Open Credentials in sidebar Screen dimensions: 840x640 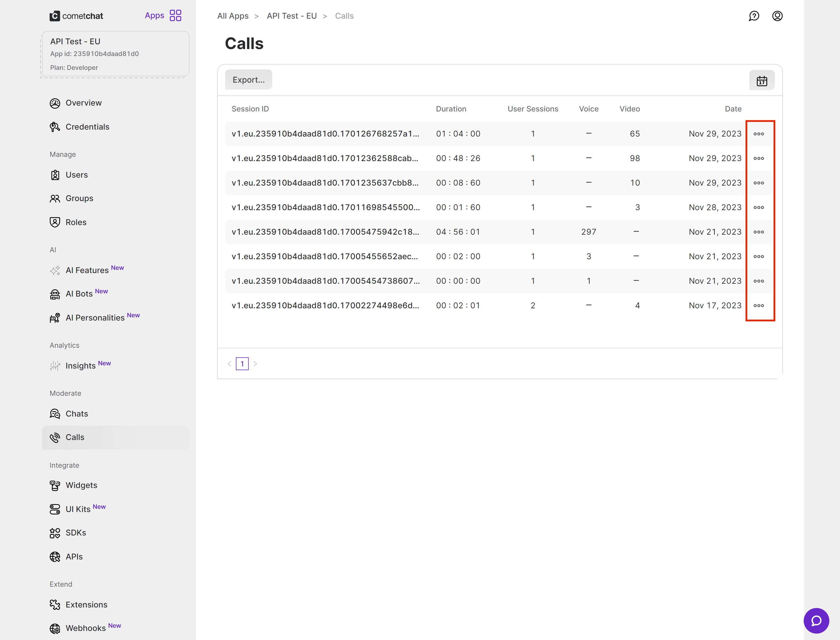[87, 127]
